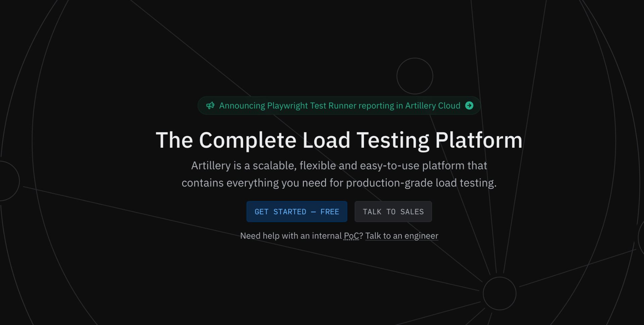Click the small circle outline near top right
The image size is (644, 325).
[x=415, y=76]
